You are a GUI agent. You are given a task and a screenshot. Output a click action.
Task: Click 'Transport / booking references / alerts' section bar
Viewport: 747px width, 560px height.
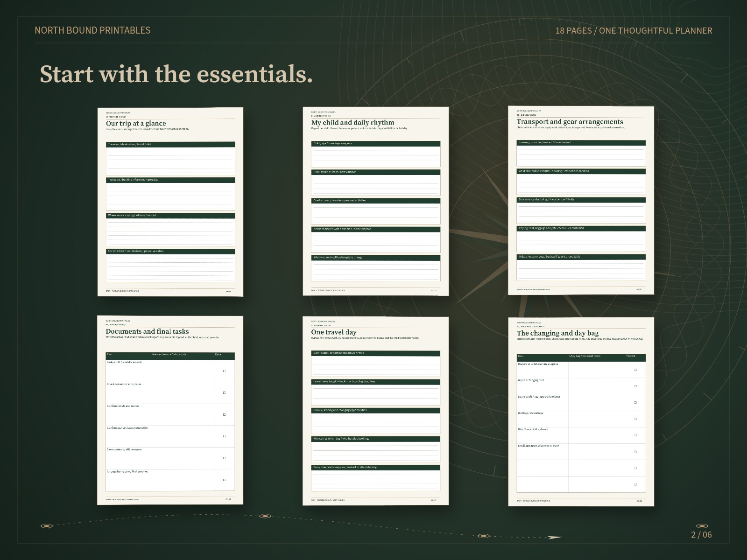click(x=170, y=180)
